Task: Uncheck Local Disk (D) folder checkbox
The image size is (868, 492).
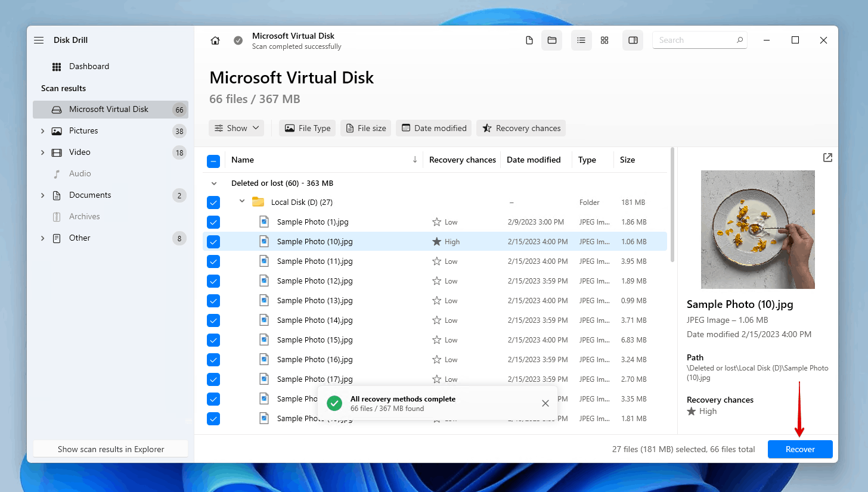Action: (213, 203)
